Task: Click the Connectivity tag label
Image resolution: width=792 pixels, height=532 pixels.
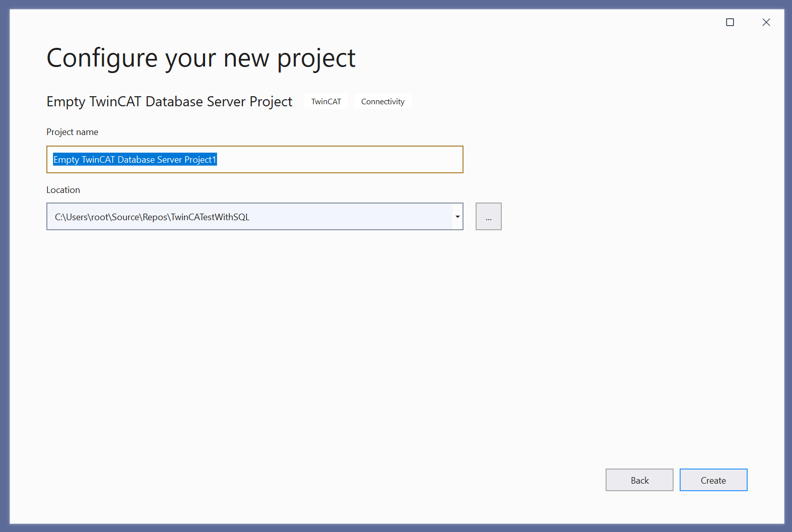Action: point(383,101)
